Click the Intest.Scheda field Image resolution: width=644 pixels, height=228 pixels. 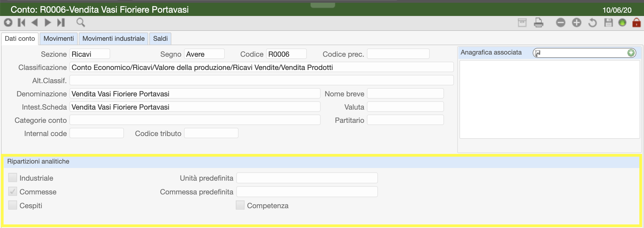point(195,107)
